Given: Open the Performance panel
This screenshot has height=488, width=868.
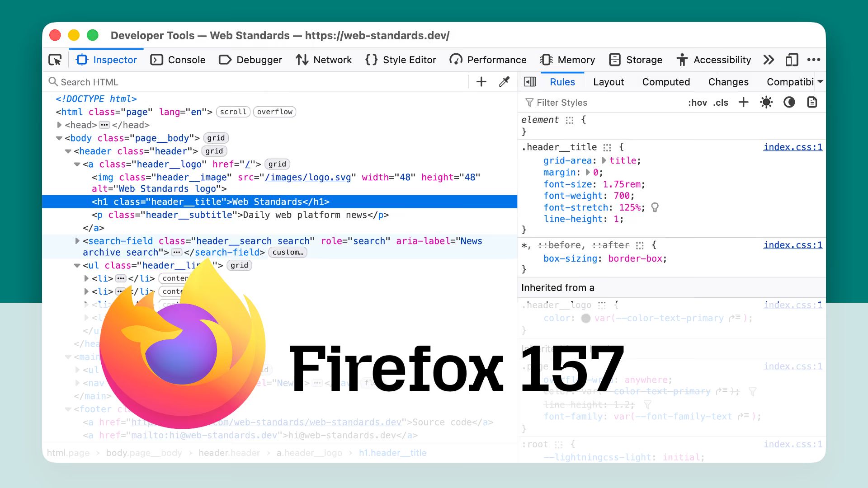Looking at the screenshot, I should 488,60.
